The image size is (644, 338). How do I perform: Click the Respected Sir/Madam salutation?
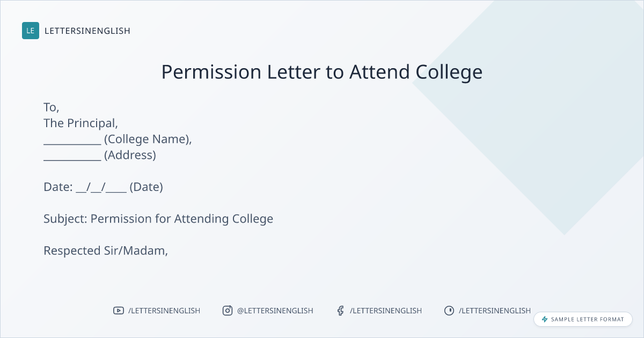(x=106, y=251)
